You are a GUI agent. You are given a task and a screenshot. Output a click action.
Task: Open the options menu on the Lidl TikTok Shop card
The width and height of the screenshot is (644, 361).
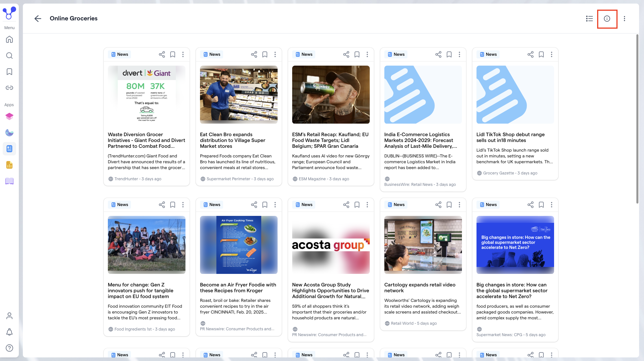click(x=551, y=54)
